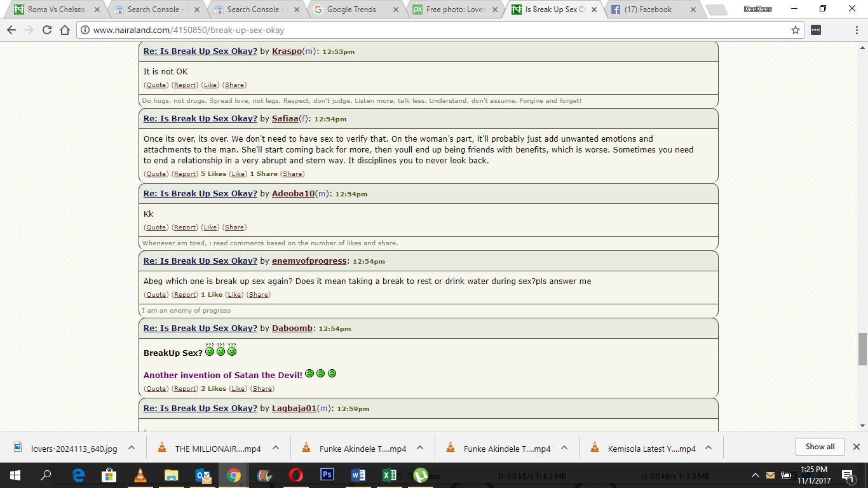
Task: Click Like on Kraspo's post
Action: coord(210,85)
